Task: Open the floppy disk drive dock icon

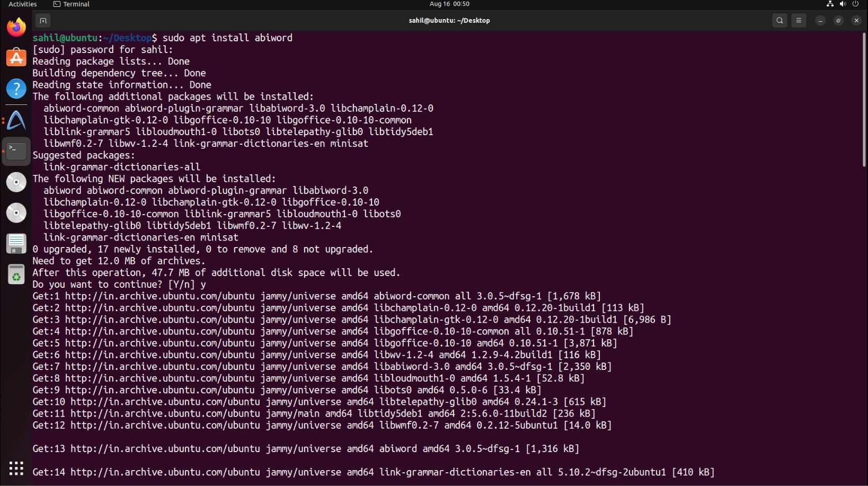Action: (x=16, y=244)
